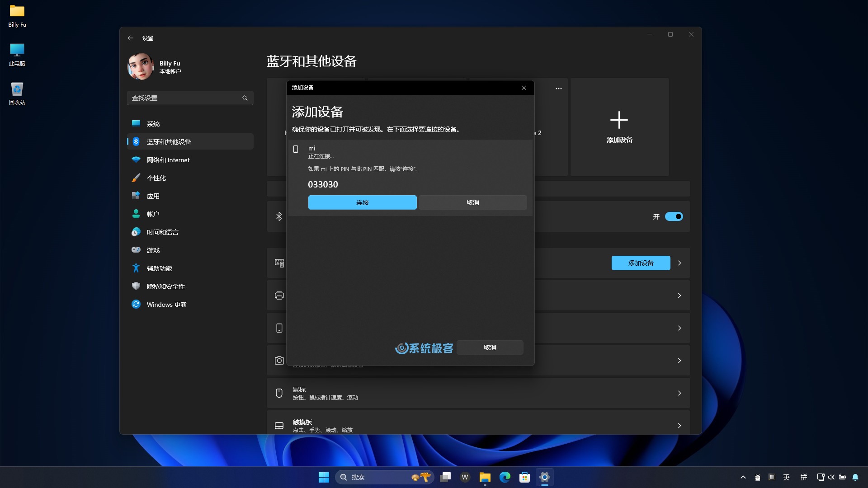Expand the cameras row chevron
Image resolution: width=868 pixels, height=488 pixels.
click(679, 361)
